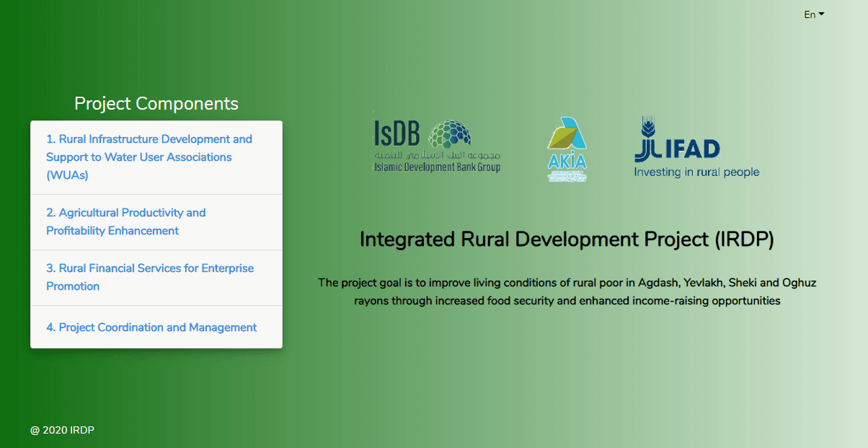Image resolution: width=868 pixels, height=448 pixels.
Task: Select the AKIA agency logo
Action: pos(567,148)
